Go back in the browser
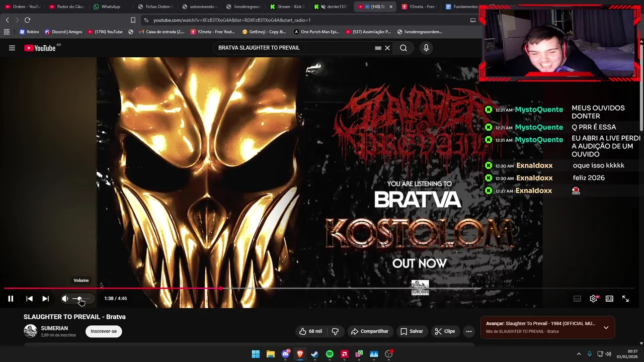The image size is (644, 362). coord(8,20)
